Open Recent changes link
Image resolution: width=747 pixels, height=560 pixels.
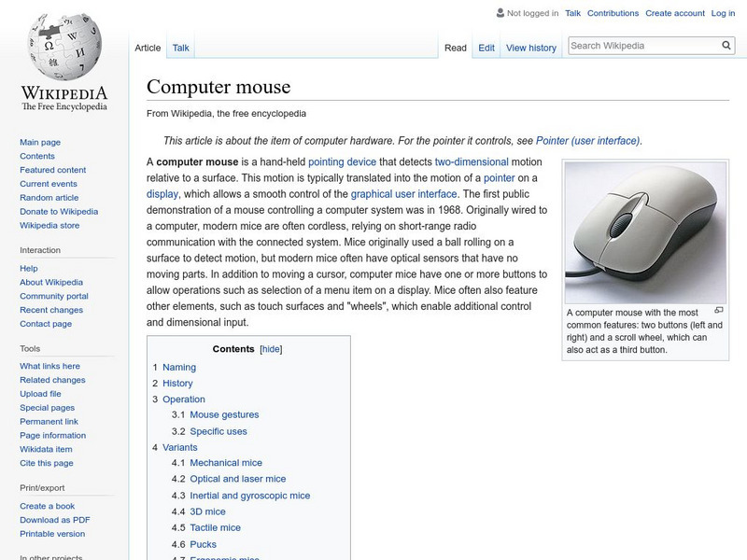tap(51, 310)
